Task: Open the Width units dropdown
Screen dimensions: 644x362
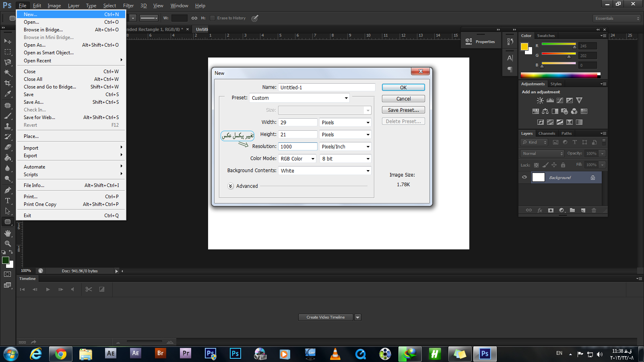Action: point(345,122)
